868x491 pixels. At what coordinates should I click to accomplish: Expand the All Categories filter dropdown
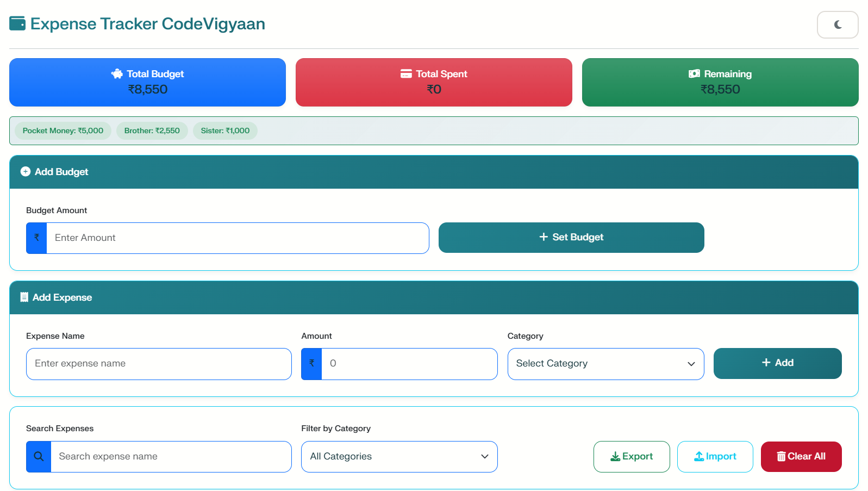399,457
